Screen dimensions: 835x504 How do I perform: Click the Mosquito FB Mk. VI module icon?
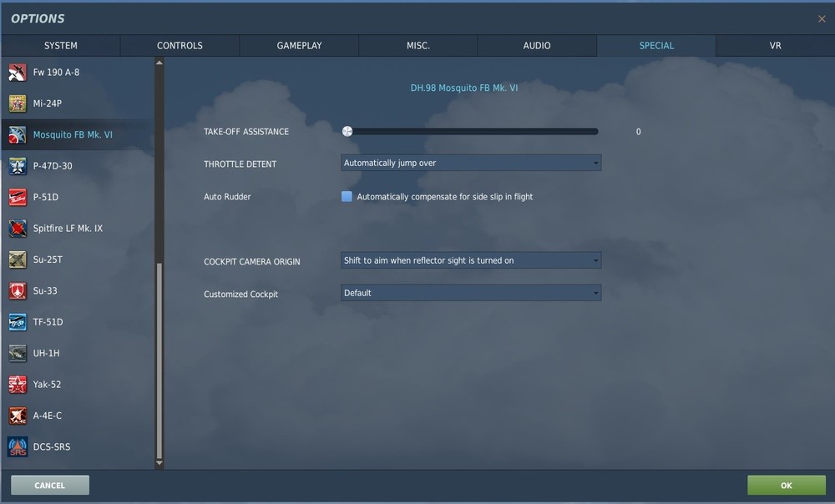point(17,134)
